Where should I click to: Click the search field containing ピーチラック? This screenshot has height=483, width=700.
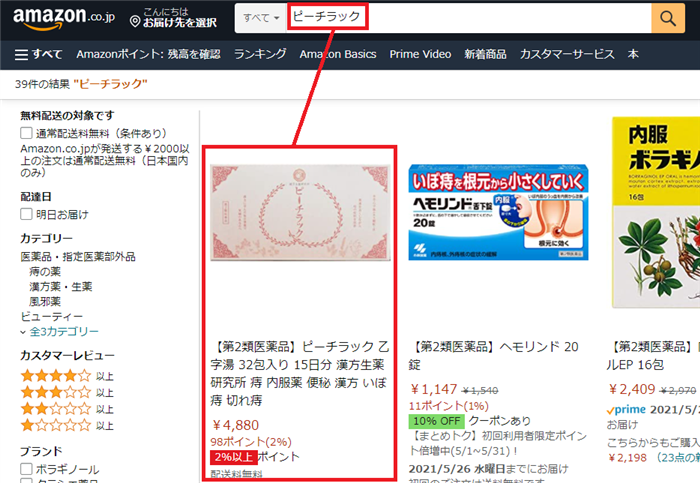469,18
